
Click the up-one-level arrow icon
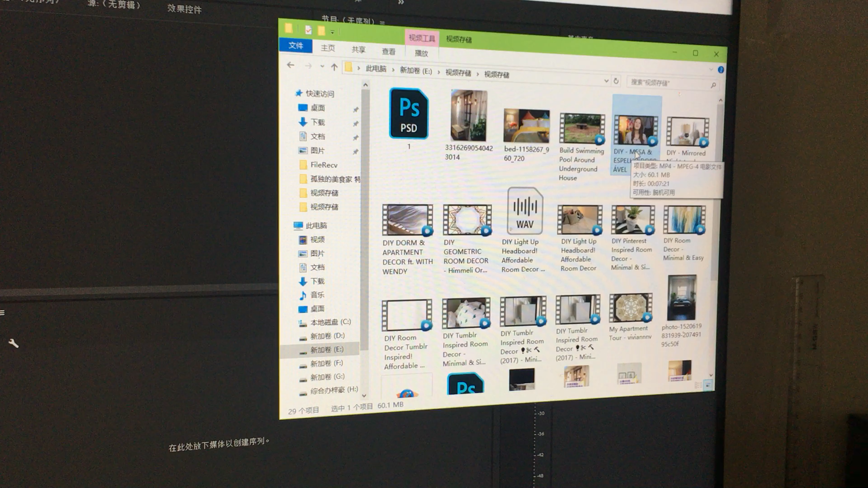[x=334, y=67]
